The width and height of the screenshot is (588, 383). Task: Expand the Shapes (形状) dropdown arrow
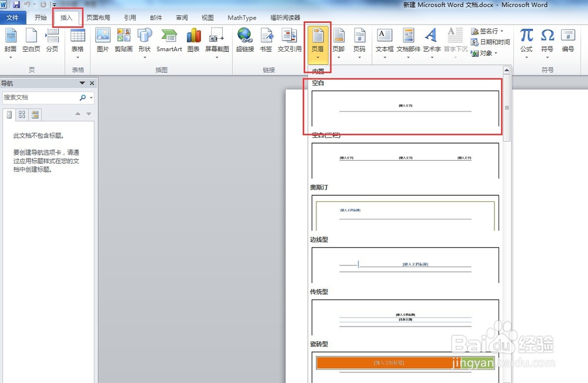pyautogui.click(x=145, y=58)
